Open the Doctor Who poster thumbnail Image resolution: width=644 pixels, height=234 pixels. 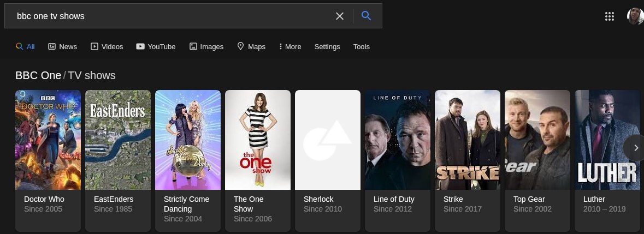click(48, 140)
